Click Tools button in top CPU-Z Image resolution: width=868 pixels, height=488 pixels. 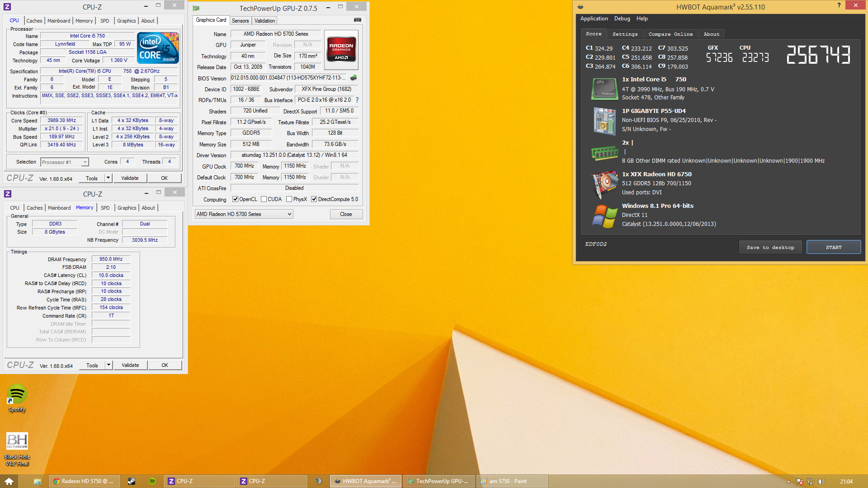coord(92,178)
